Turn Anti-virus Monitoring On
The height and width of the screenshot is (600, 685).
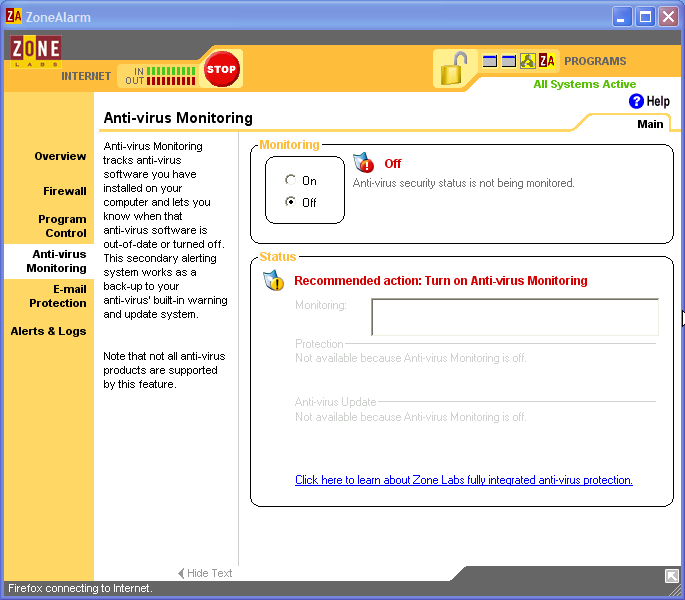[x=290, y=180]
